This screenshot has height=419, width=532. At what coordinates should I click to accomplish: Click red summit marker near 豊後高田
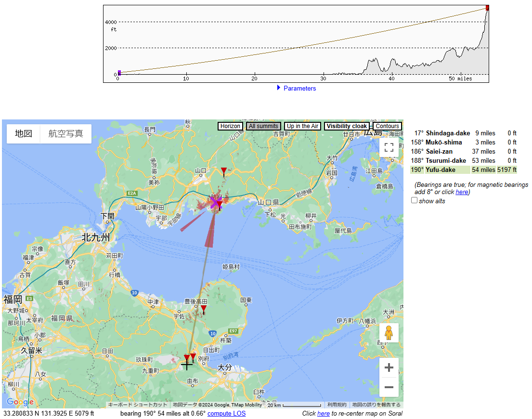203,309
